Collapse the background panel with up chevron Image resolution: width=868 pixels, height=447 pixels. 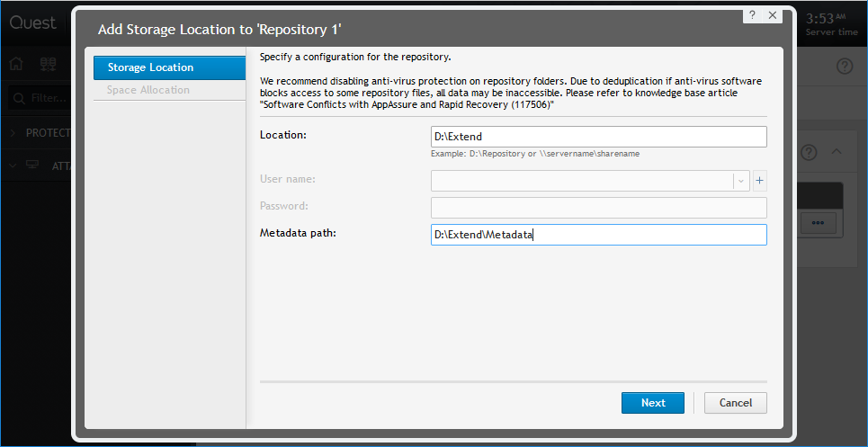[x=837, y=152]
